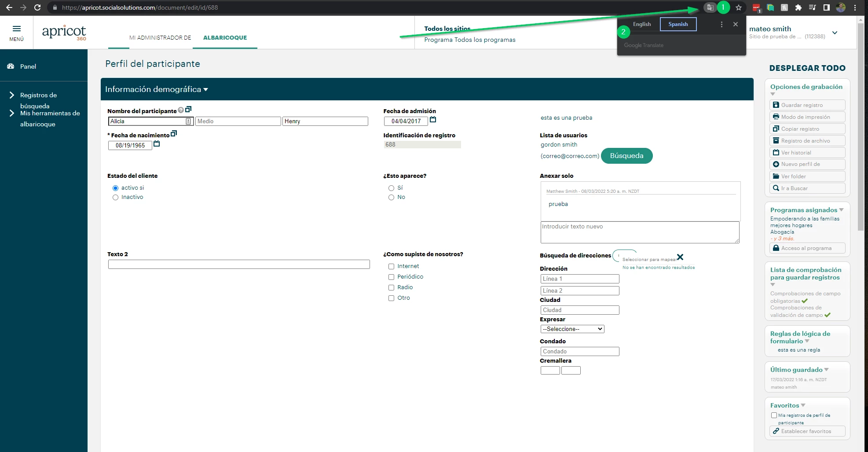Click the Texto 2 input field
This screenshot has width=868, height=452.
[239, 265]
